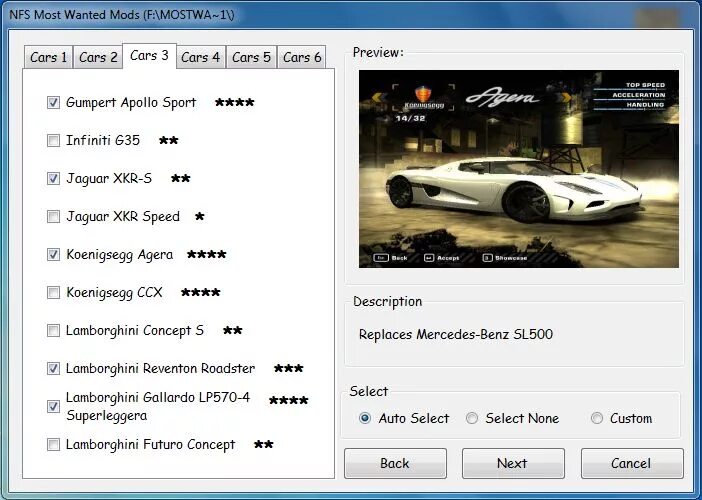Click the Koenigsegg Agera label text

click(120, 255)
